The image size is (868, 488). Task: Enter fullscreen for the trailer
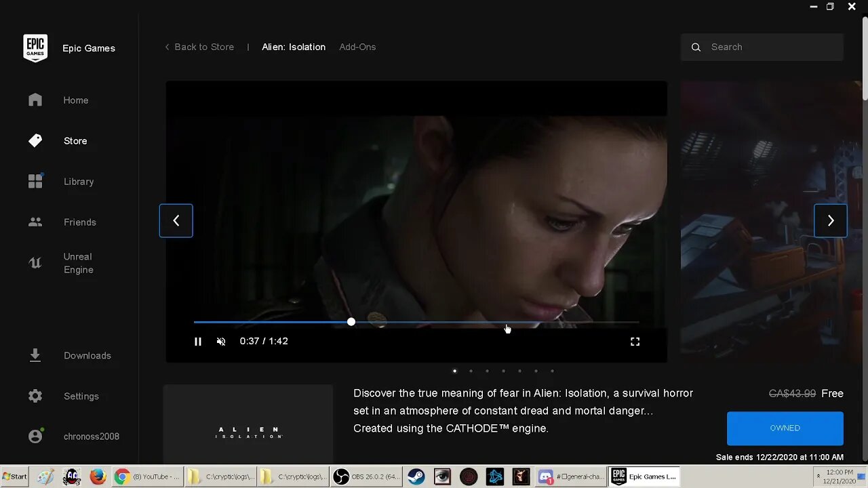pos(635,342)
